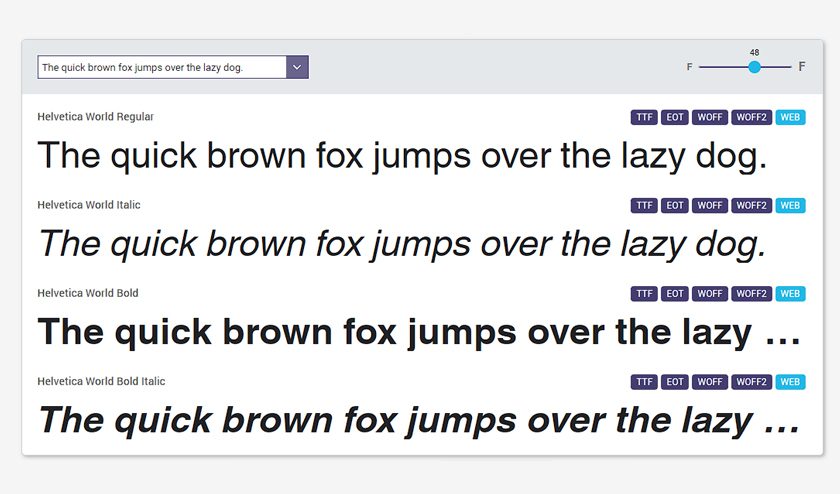Click WEB button for Helvetica World Italic
This screenshot has width=840, height=494.
790,206
